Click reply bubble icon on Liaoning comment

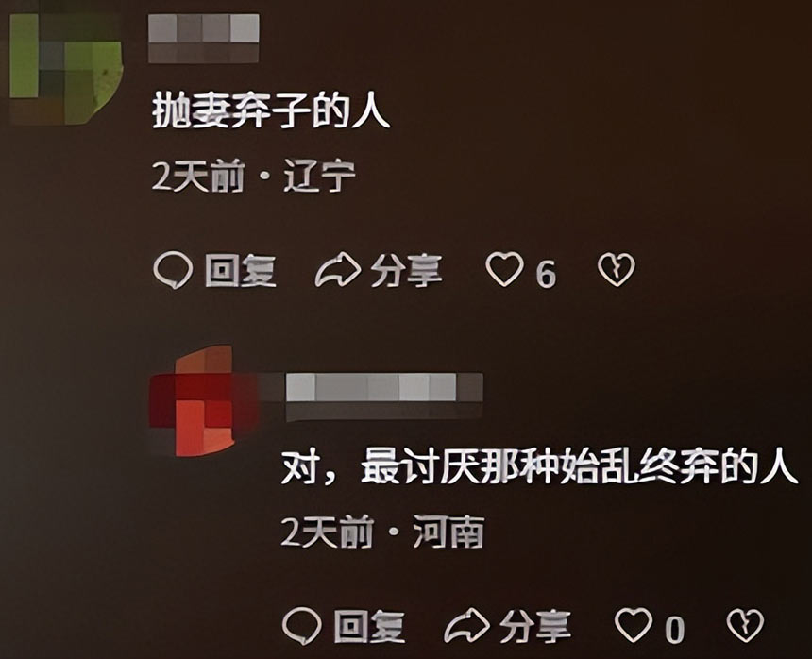pyautogui.click(x=173, y=270)
